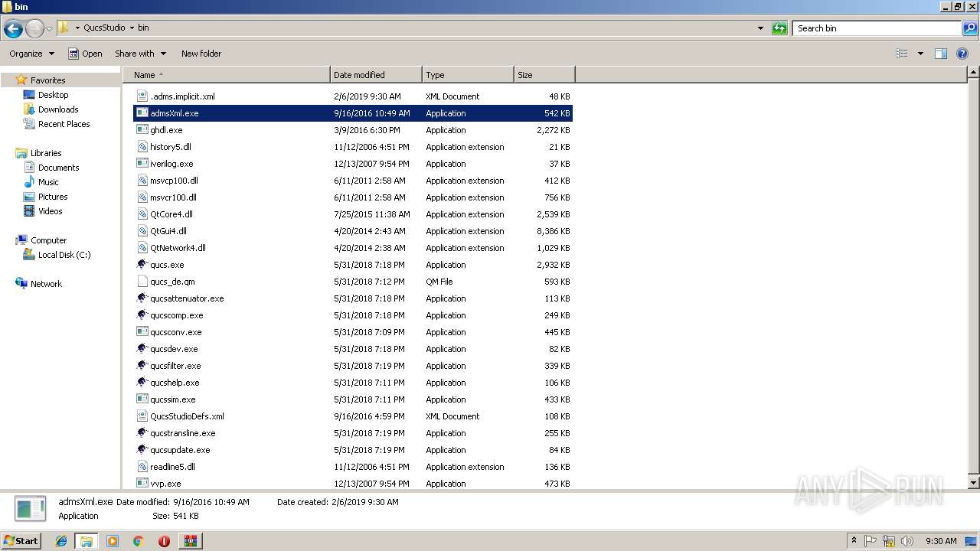Select the qucsupdate.exe icon
This screenshot has height=551, width=980.
(x=142, y=450)
